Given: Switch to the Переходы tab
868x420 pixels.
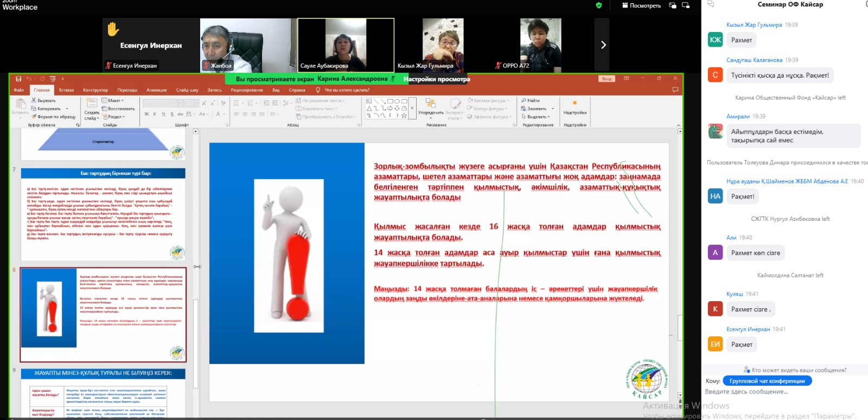Looking at the screenshot, I should (127, 90).
